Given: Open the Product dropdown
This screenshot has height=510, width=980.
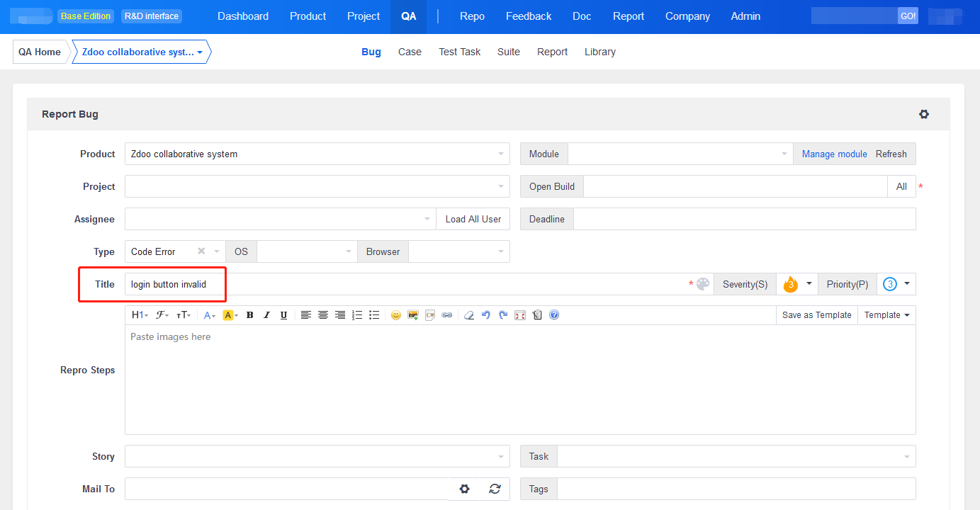Looking at the screenshot, I should click(317, 154).
